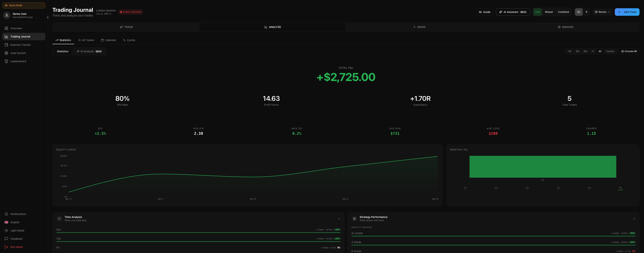This screenshot has width=644, height=253.
Task: Click the green March monthly P/L bar
Action: pos(543,167)
